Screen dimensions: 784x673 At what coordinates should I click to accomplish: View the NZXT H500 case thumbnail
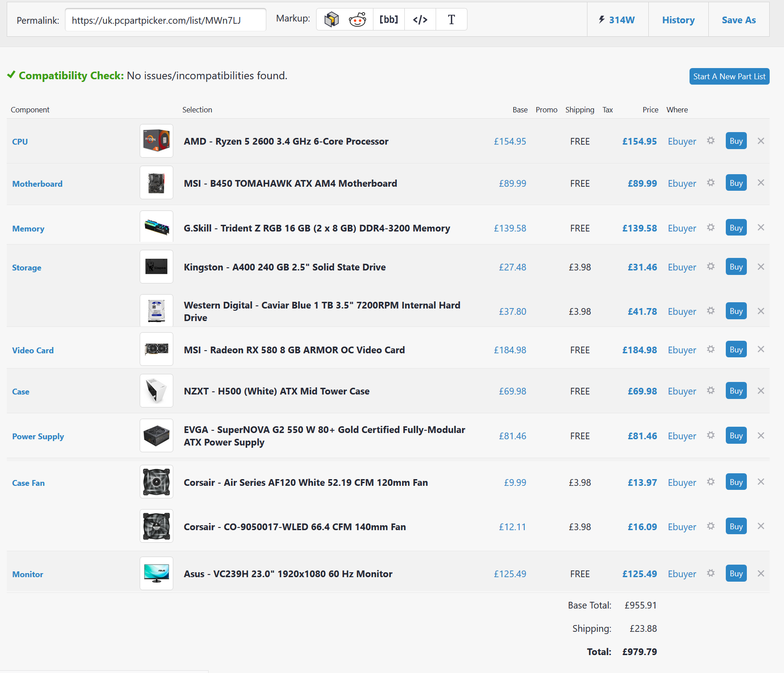[x=156, y=390]
